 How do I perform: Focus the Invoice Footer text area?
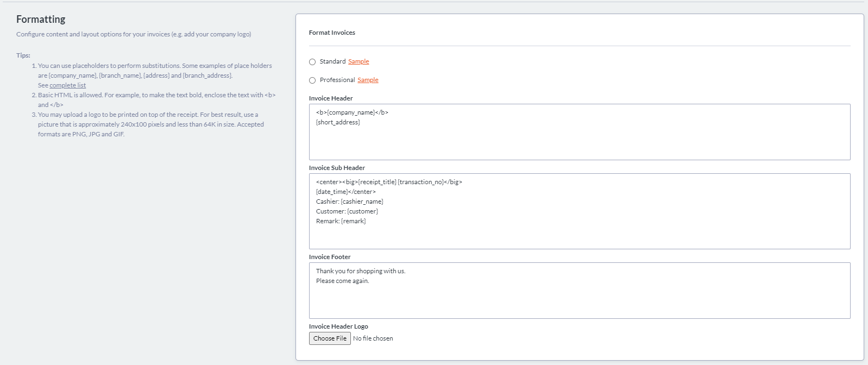point(579,301)
